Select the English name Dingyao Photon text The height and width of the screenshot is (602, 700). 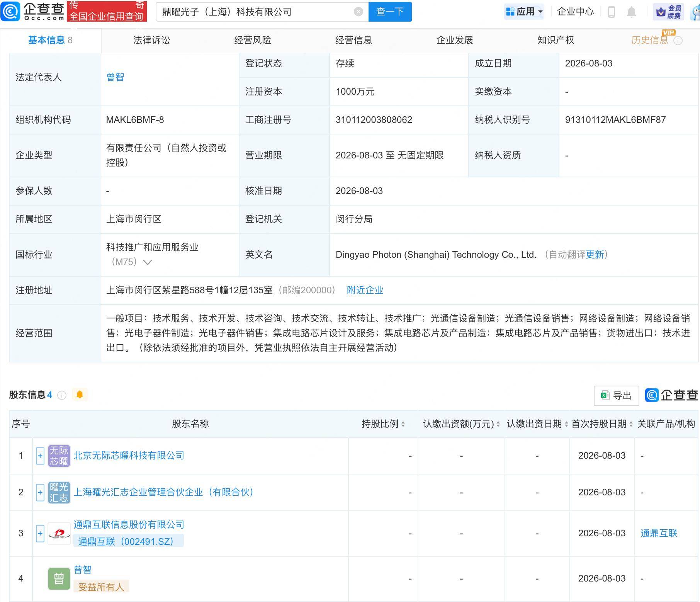tap(436, 255)
